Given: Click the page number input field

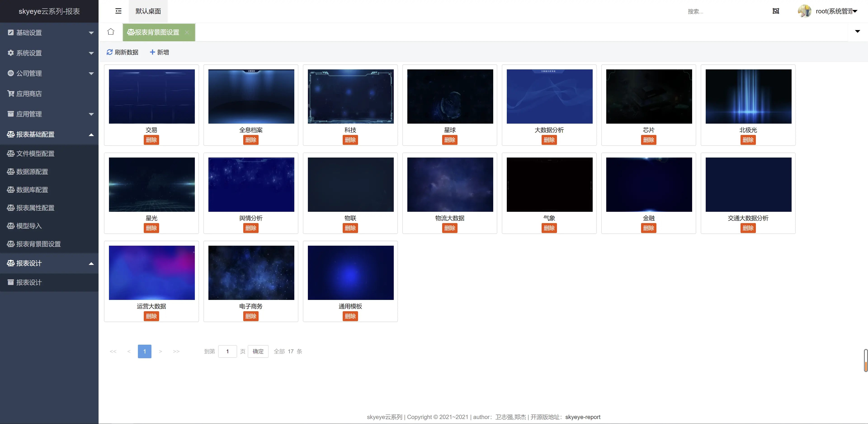Looking at the screenshot, I should coord(227,351).
